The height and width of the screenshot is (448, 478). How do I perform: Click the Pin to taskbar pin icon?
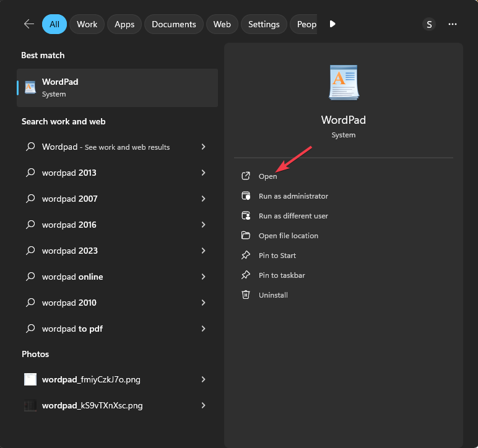[246, 275]
